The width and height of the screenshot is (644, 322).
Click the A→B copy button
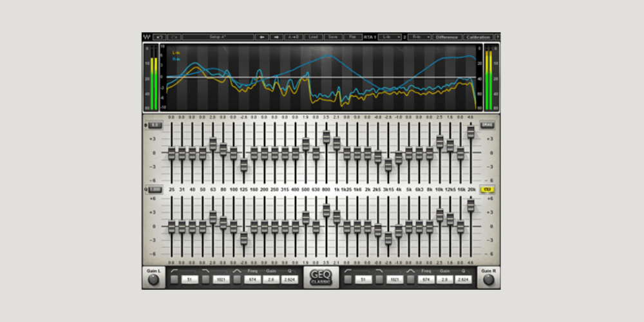(294, 37)
